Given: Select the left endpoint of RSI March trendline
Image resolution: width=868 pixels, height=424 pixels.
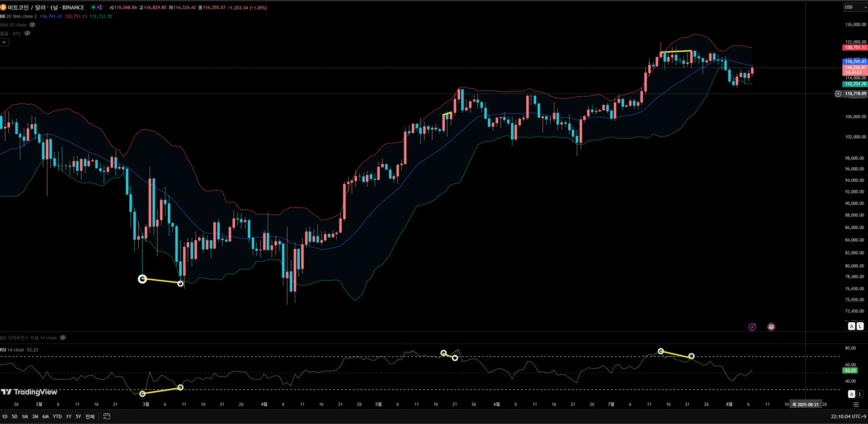Looking at the screenshot, I should pyautogui.click(x=142, y=394).
